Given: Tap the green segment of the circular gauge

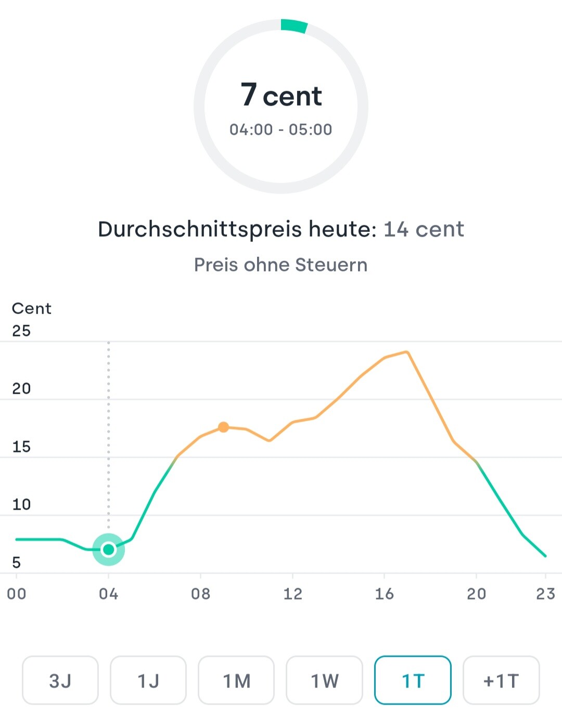Looking at the screenshot, I should click(x=294, y=25).
